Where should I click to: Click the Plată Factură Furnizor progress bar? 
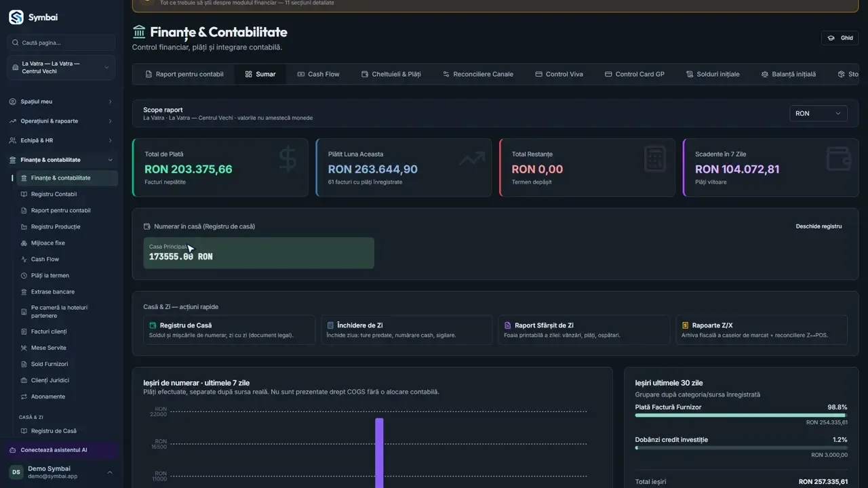pos(741,415)
